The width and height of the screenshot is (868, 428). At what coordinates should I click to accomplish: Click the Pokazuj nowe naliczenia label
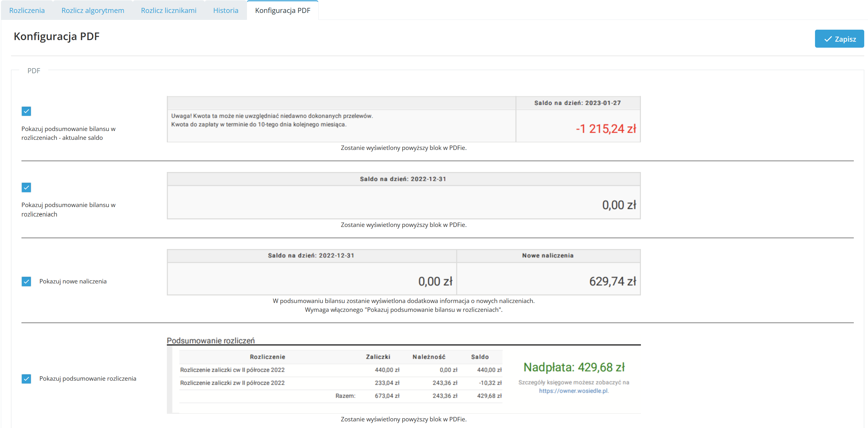tap(73, 281)
